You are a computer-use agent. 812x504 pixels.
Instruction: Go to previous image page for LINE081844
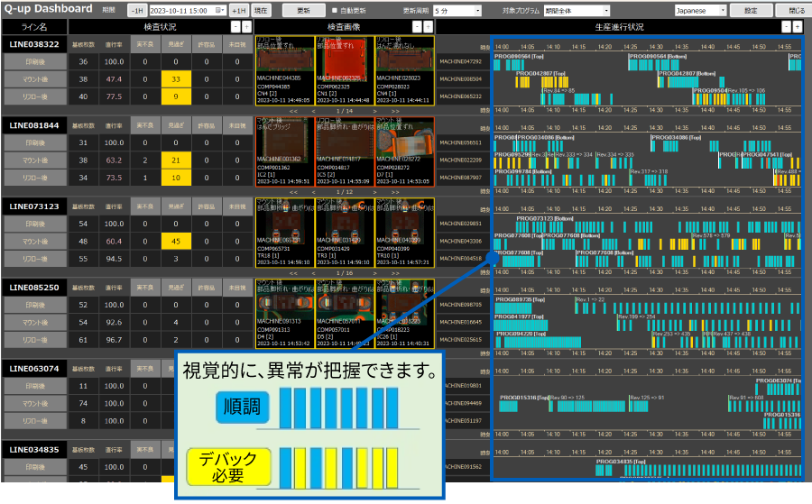coord(313,192)
